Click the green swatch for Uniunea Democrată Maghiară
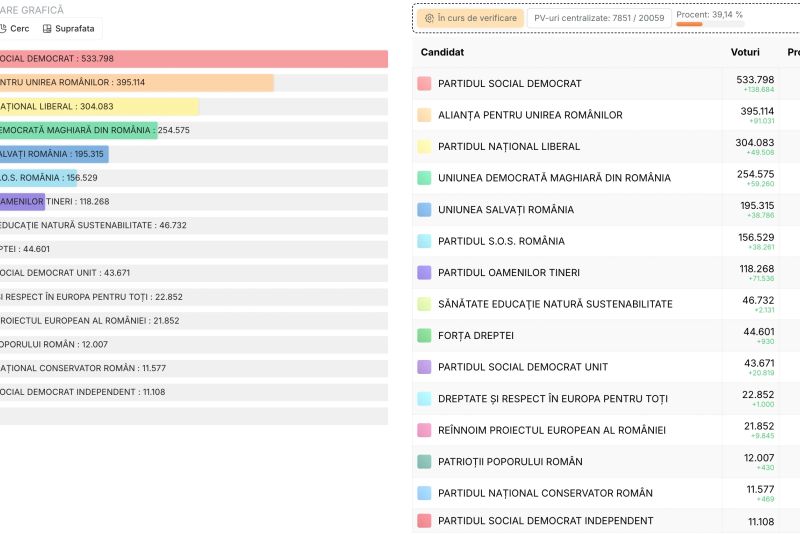This screenshot has width=800, height=534. (424, 178)
